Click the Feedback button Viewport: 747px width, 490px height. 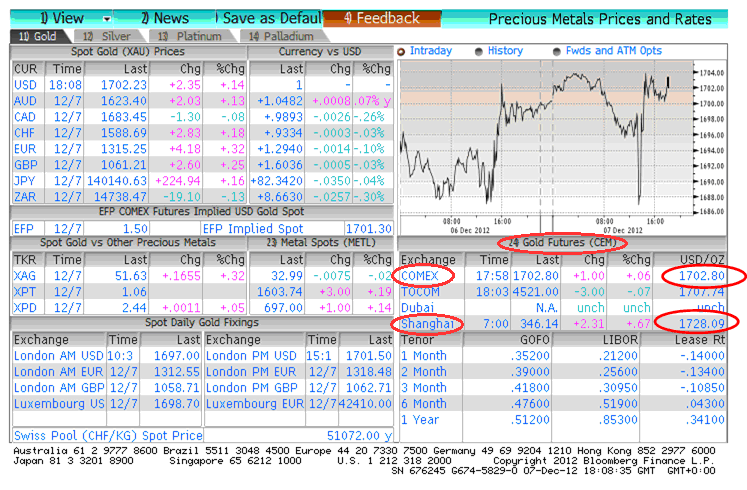click(x=382, y=19)
